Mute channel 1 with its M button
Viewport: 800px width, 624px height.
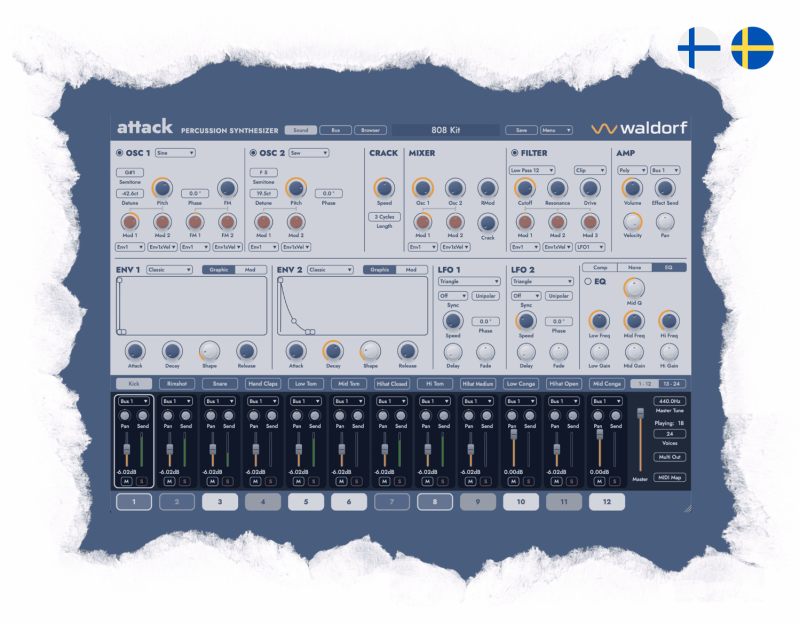128,481
